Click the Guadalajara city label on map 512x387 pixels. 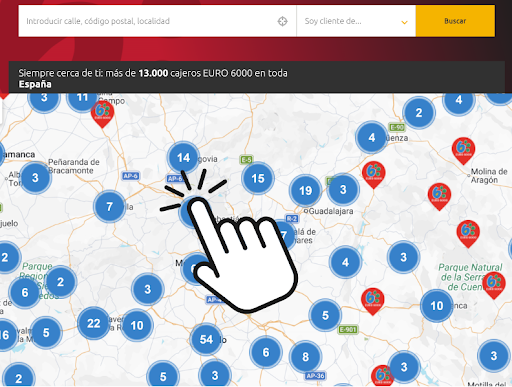331,211
